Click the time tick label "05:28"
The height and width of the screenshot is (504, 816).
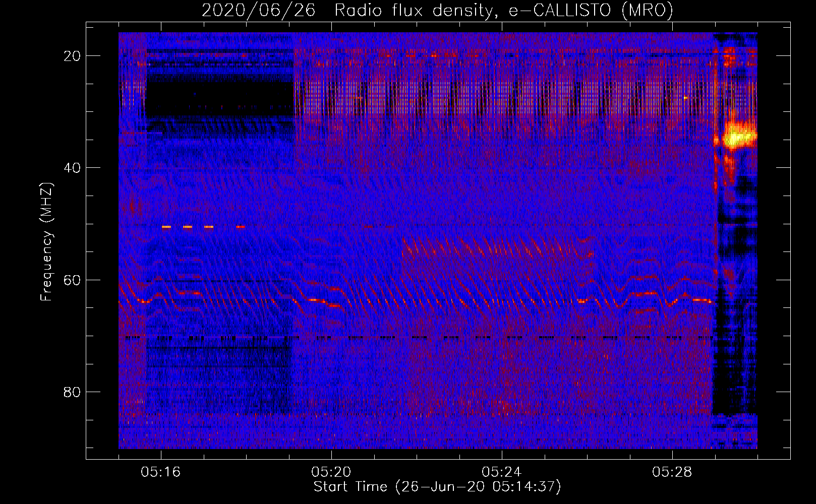coord(672,472)
